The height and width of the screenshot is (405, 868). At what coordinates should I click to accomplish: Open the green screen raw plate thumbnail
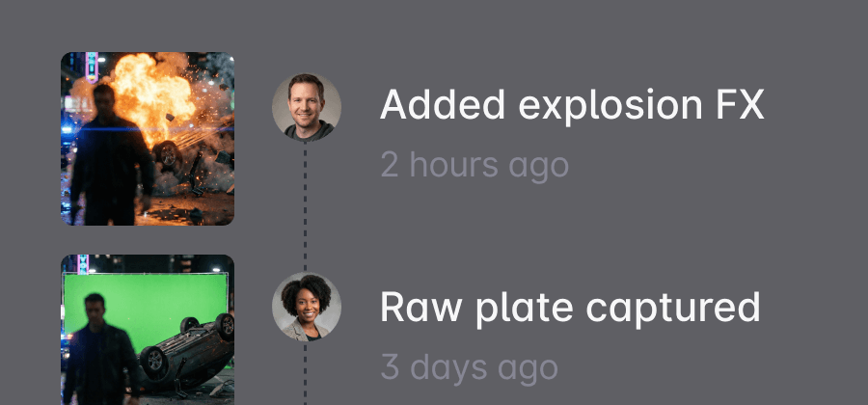tap(148, 330)
